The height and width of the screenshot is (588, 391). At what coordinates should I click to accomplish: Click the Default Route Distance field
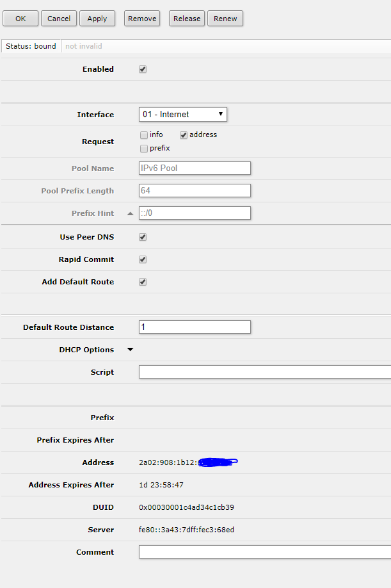(195, 327)
